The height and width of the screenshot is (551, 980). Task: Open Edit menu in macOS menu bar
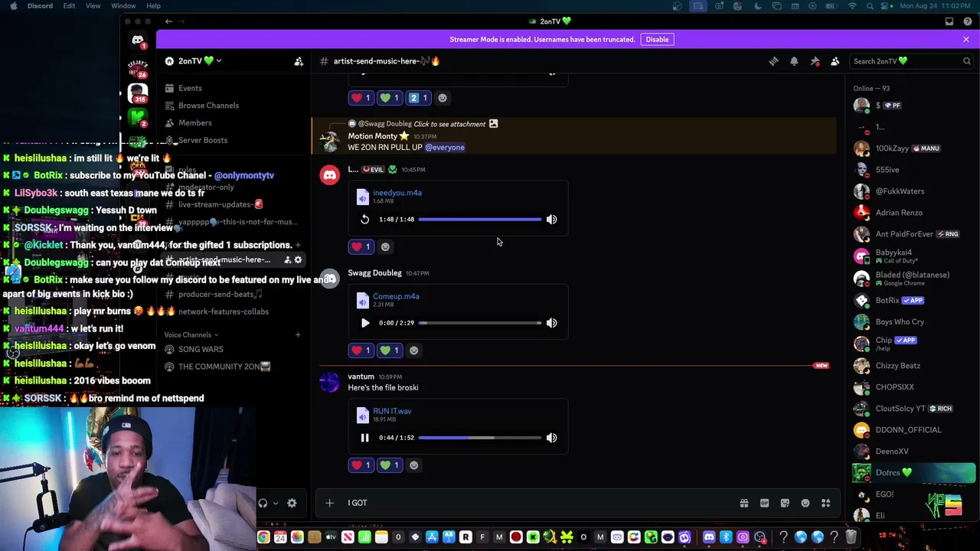click(x=69, y=6)
